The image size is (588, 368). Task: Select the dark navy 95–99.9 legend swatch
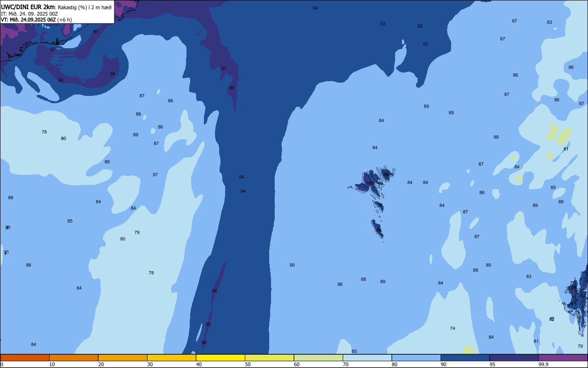point(514,357)
